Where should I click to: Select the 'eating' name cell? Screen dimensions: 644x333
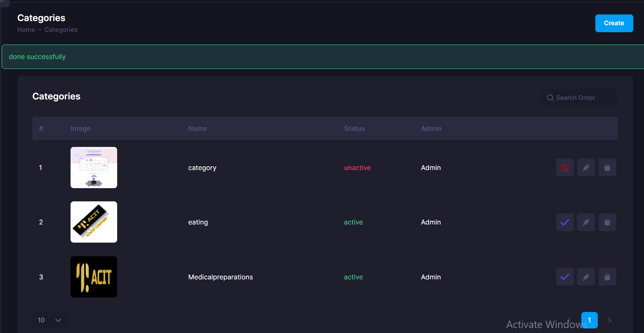pos(198,222)
